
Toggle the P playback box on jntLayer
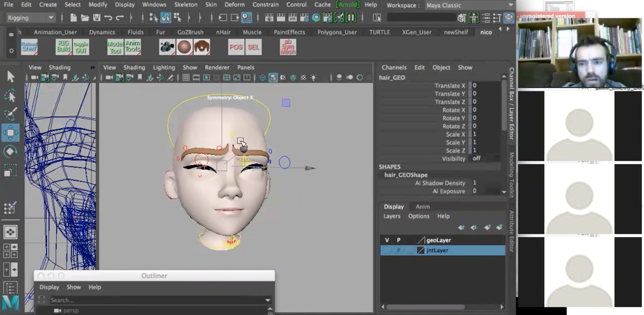click(x=398, y=250)
